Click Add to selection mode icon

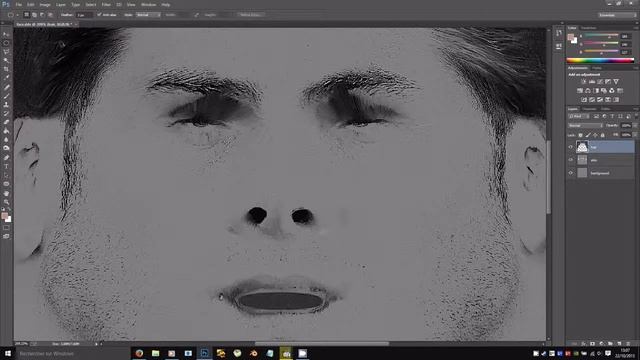pyautogui.click(x=34, y=15)
